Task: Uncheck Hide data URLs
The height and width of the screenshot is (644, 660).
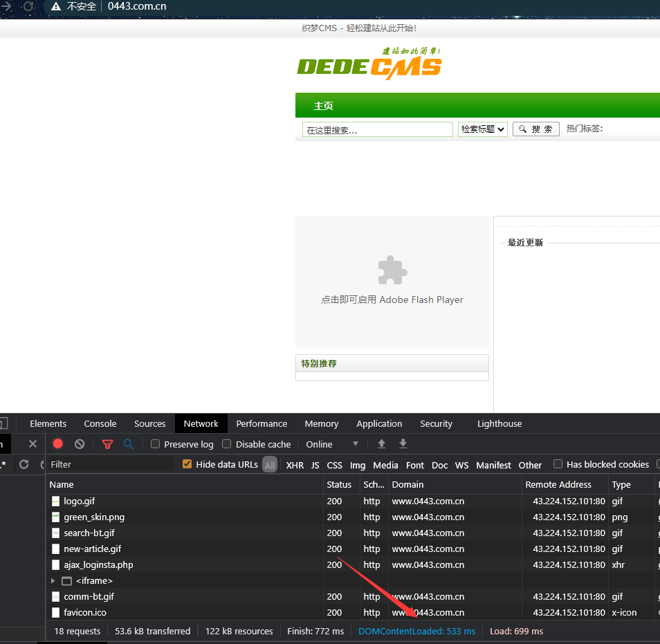Action: click(x=187, y=464)
